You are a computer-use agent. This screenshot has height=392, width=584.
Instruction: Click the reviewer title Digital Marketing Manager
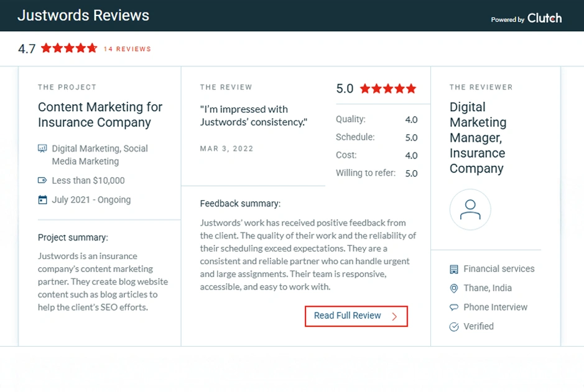point(478,138)
